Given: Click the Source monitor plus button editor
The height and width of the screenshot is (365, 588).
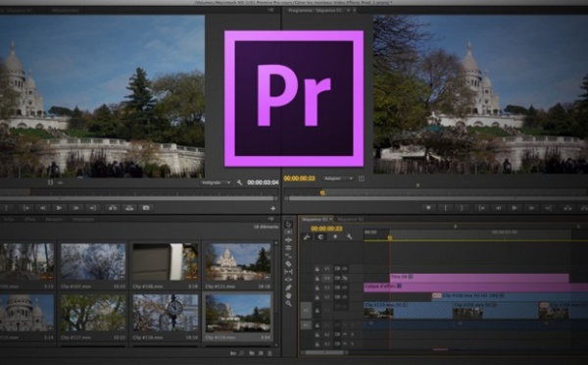Looking at the screenshot, I should (x=273, y=208).
